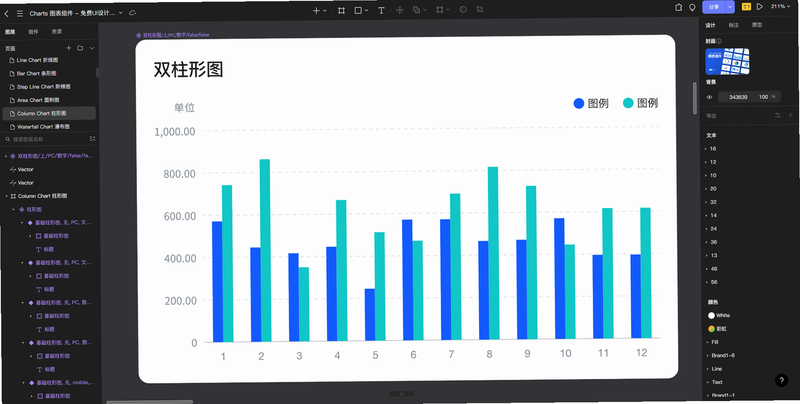Expand the Brand1-6 color group
The image size is (800, 404).
point(707,356)
